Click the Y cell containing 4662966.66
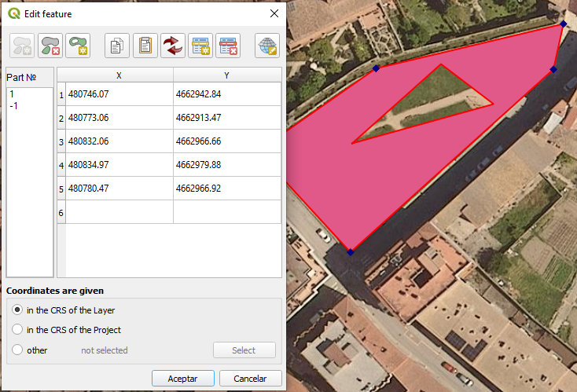577x392 pixels. [x=226, y=141]
